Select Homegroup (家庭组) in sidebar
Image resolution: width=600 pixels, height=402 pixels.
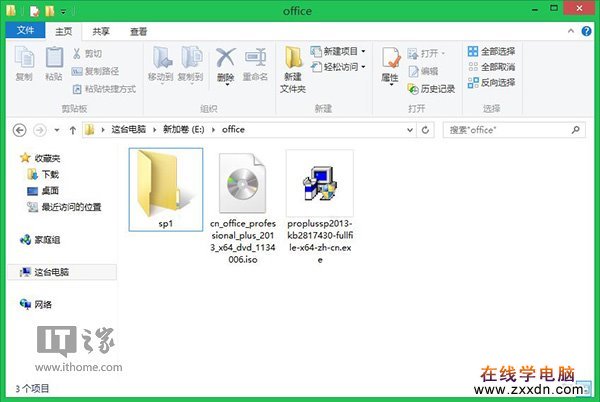click(40, 240)
